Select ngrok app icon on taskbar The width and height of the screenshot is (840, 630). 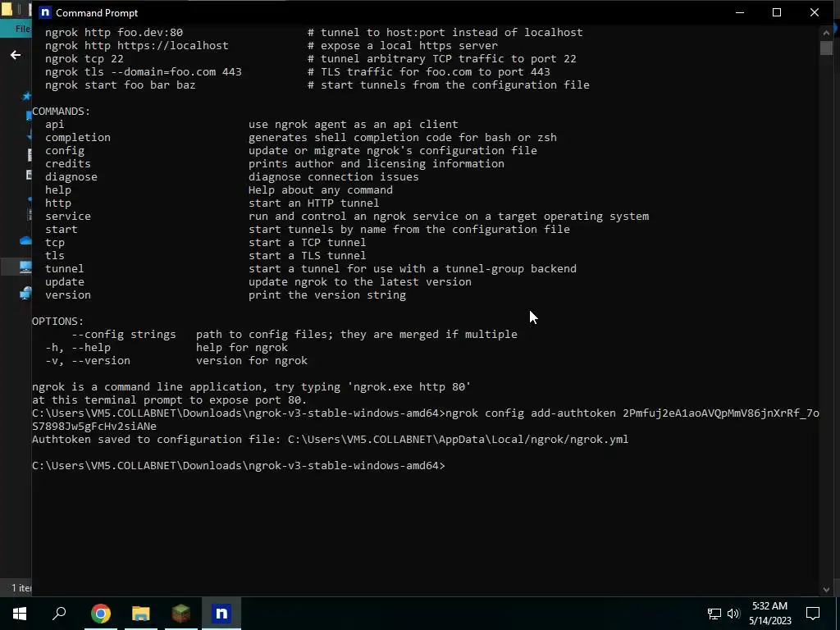click(x=221, y=614)
